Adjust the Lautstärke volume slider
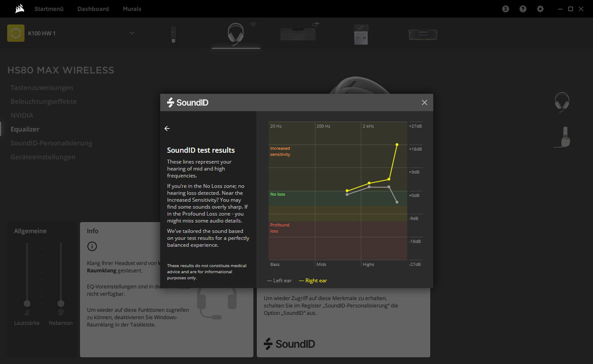Image resolution: width=593 pixels, height=364 pixels. pyautogui.click(x=27, y=303)
